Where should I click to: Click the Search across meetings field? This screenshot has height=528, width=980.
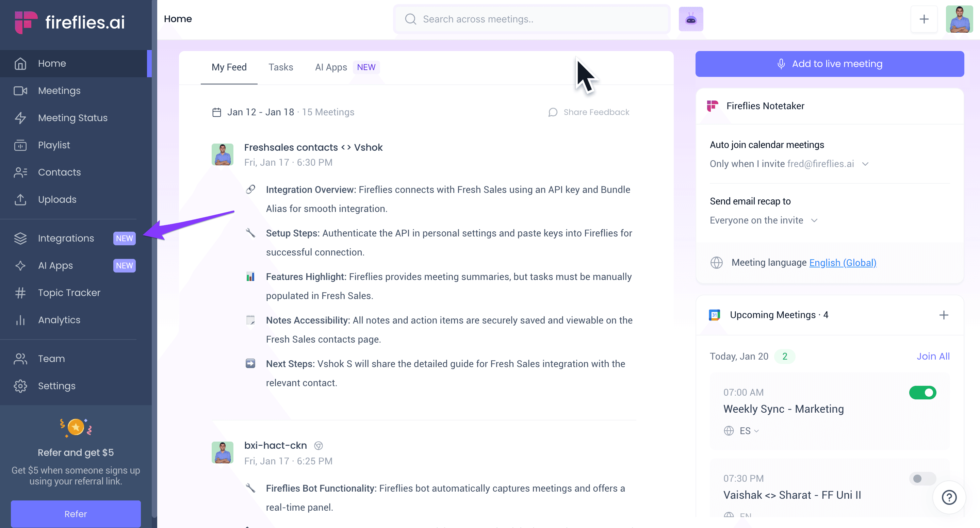532,19
